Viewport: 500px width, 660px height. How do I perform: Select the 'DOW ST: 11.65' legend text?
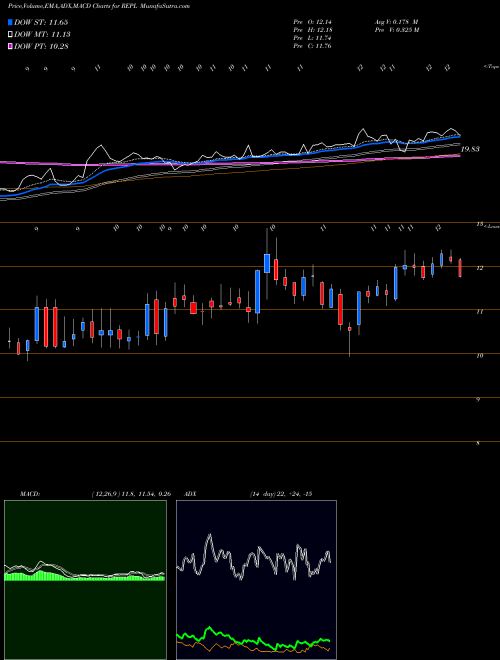tap(41, 22)
